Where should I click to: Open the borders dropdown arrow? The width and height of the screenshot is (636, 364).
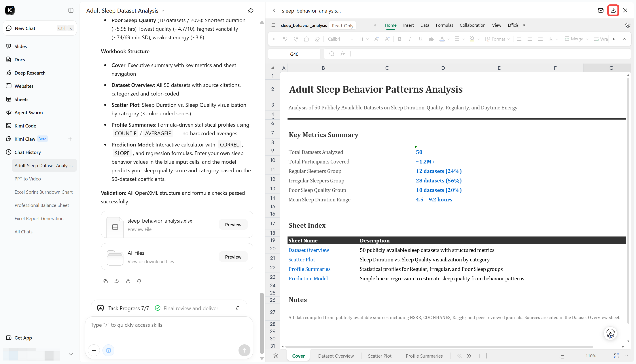pyautogui.click(x=464, y=39)
